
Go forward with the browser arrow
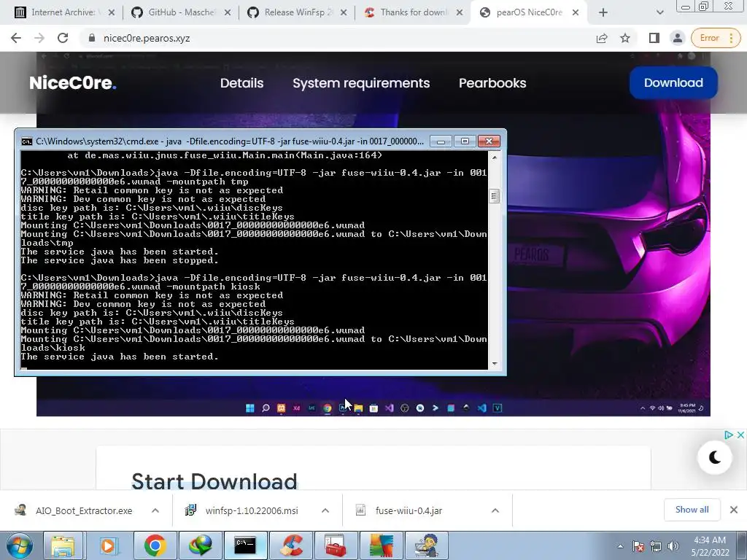[x=39, y=38]
